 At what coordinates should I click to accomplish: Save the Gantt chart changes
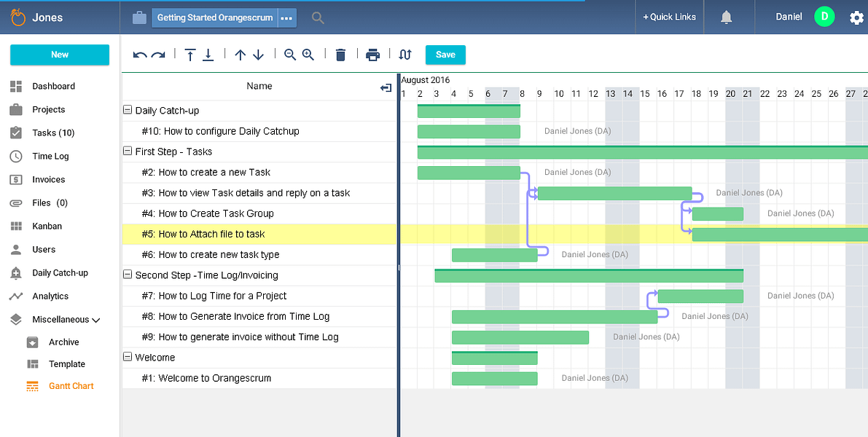coord(445,55)
